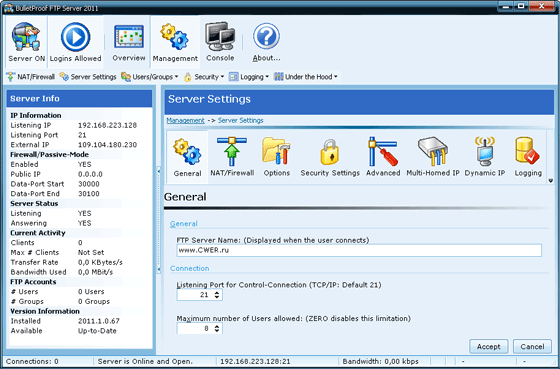
Task: Open Security Settings padlock icon
Action: (x=330, y=158)
